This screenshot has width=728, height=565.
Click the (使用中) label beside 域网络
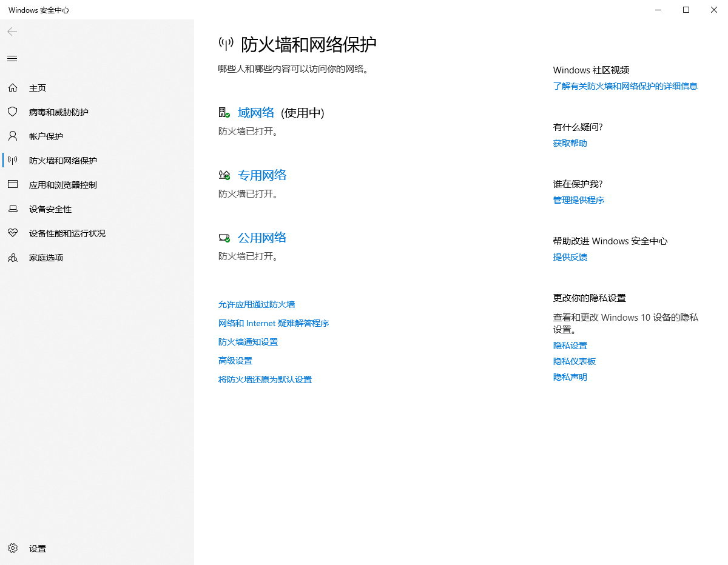[x=303, y=113]
